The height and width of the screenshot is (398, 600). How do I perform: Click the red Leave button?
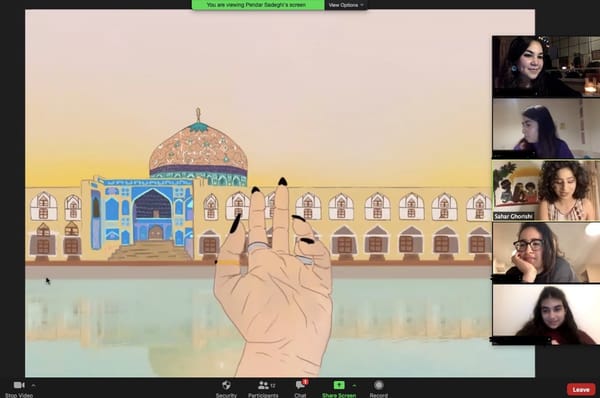(x=581, y=390)
